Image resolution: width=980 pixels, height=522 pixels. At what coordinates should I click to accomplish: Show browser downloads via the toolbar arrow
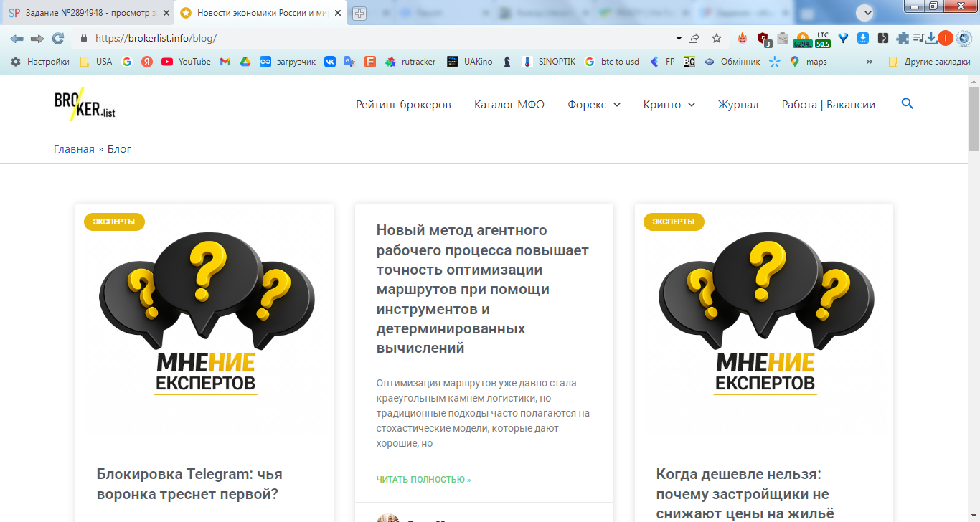pyautogui.click(x=931, y=39)
